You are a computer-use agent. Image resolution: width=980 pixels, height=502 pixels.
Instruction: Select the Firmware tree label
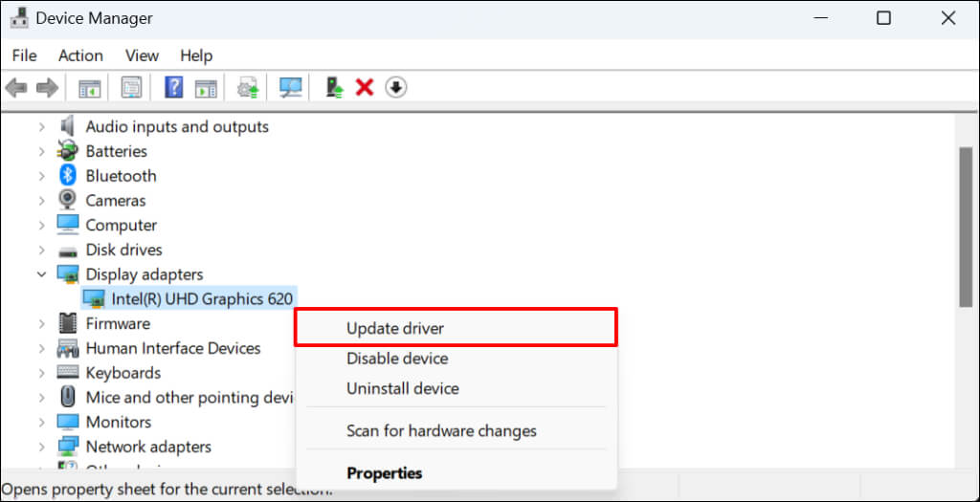click(118, 323)
